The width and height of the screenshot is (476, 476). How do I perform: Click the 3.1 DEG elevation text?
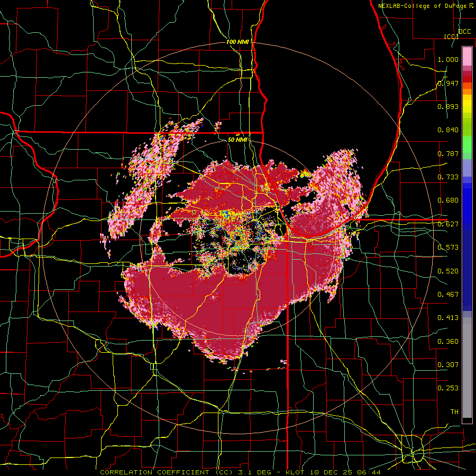[254, 472]
